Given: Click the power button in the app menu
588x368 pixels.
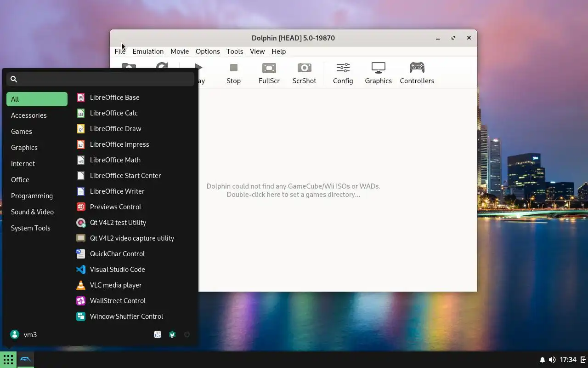Looking at the screenshot, I should click(x=187, y=335).
